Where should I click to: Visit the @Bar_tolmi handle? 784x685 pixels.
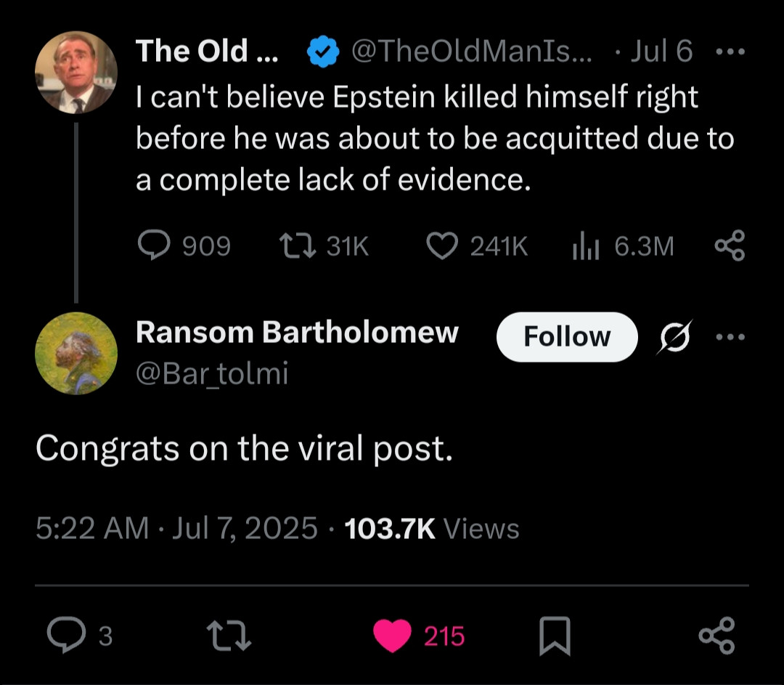pyautogui.click(x=212, y=373)
